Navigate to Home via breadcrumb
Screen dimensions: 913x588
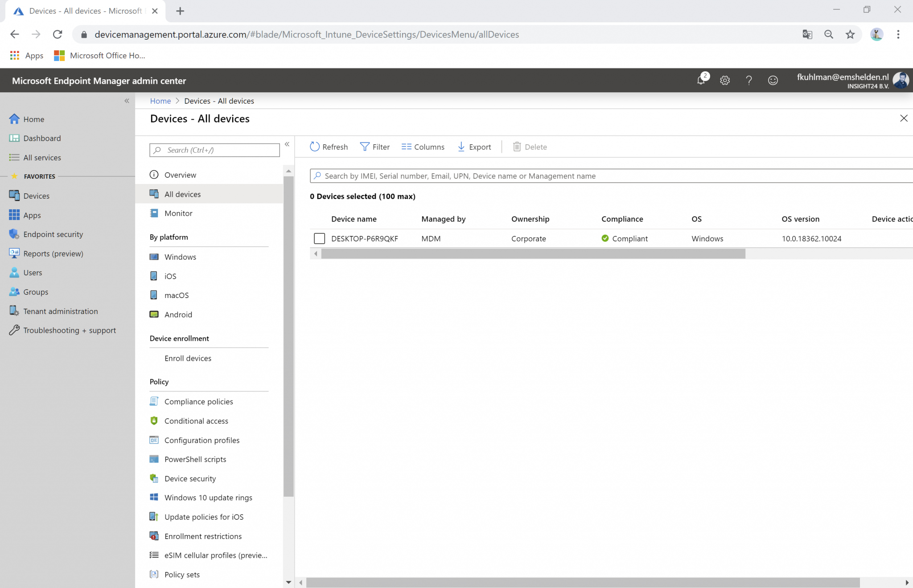160,101
